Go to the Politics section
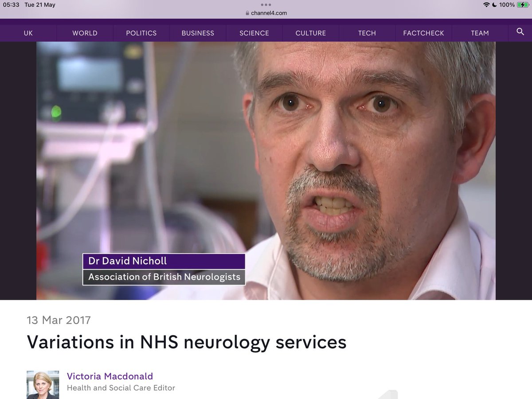The image size is (532, 399). (141, 33)
